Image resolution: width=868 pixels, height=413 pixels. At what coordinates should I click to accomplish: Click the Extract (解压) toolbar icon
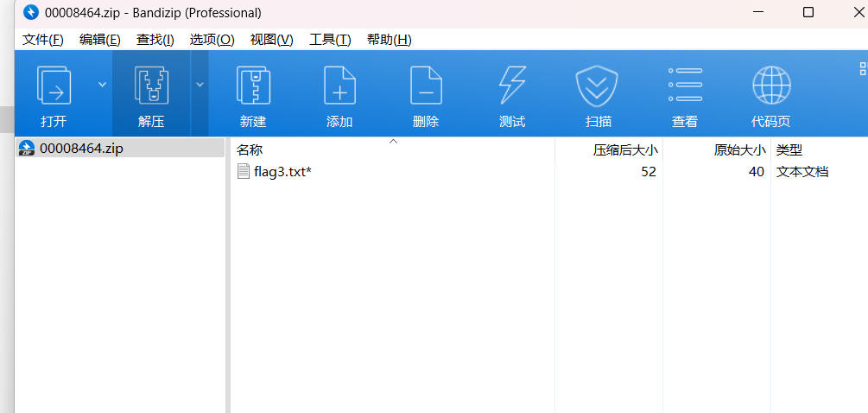(151, 86)
